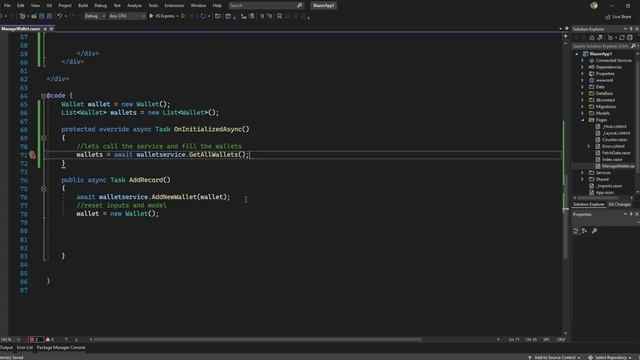Image resolution: width=640 pixels, height=360 pixels.
Task: Click in the Search Solution Explorer field
Action: coord(601,46)
